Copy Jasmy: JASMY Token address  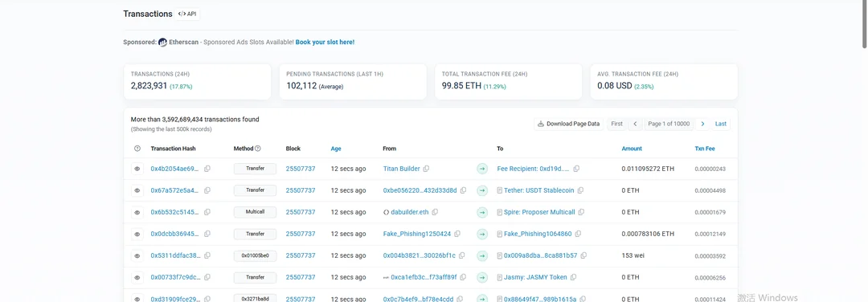click(x=574, y=278)
